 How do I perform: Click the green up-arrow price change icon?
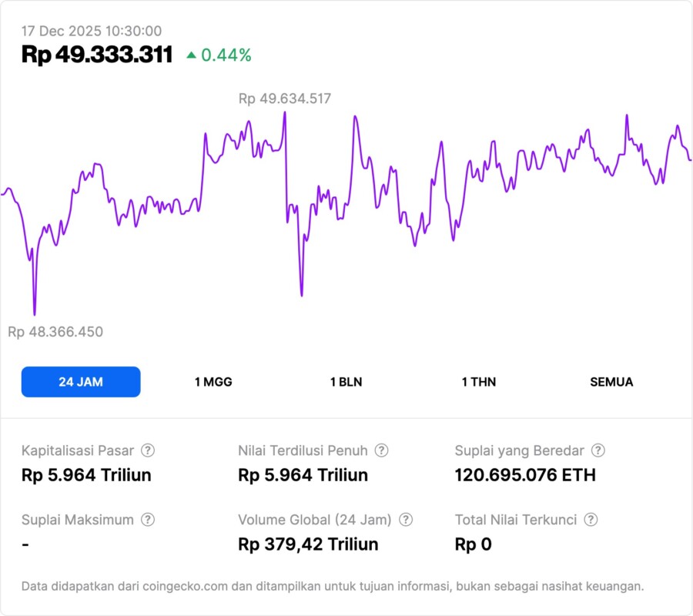tap(191, 55)
